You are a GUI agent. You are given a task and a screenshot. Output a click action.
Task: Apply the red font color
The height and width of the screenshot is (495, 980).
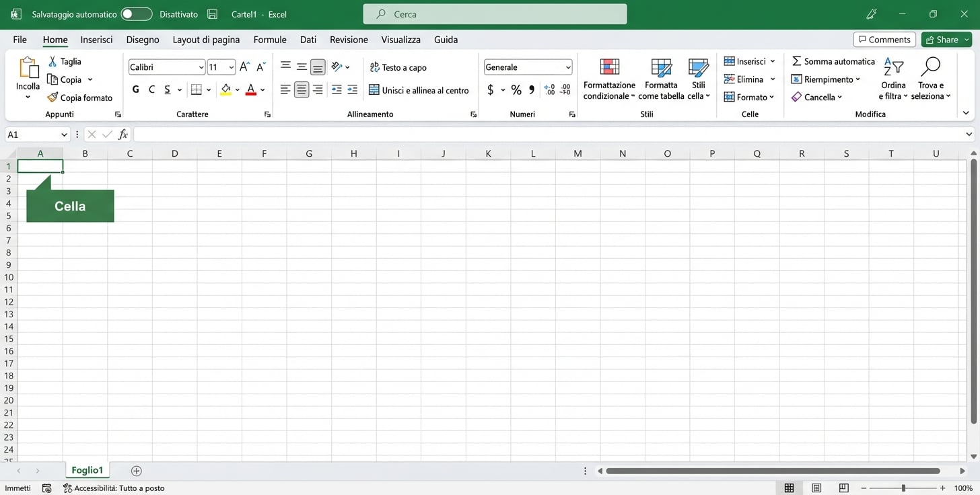coord(251,89)
